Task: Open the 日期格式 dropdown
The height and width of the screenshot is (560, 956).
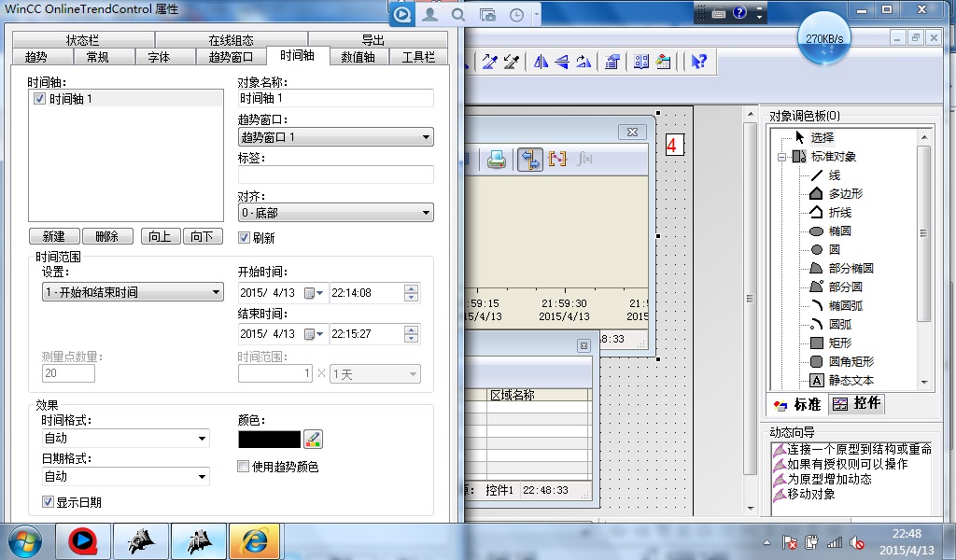Action: pos(126,477)
